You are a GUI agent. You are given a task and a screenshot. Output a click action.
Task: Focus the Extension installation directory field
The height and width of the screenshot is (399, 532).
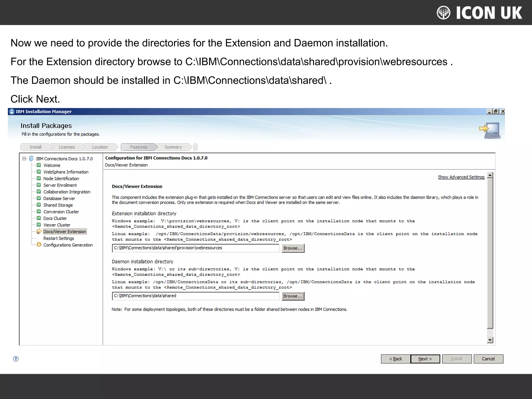coord(196,248)
